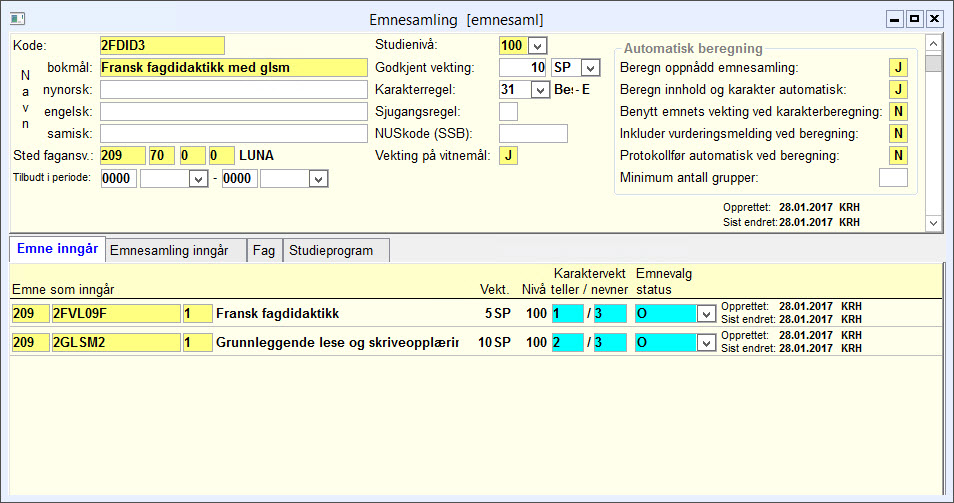Select Fransk fagdidaktikk emne name text

pos(277,314)
